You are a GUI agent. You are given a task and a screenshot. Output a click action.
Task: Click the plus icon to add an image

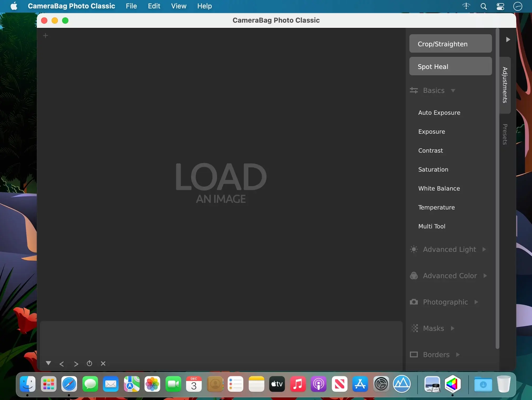(46, 36)
